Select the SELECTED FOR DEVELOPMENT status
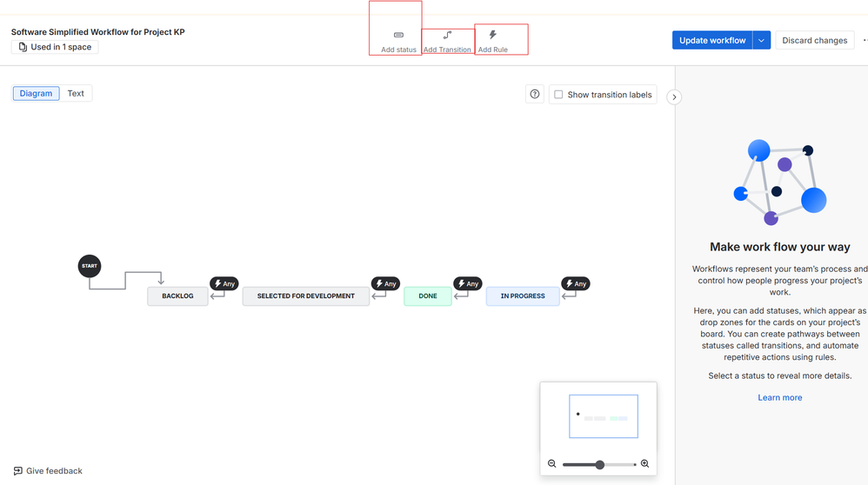The height and width of the screenshot is (485, 868). pos(305,296)
